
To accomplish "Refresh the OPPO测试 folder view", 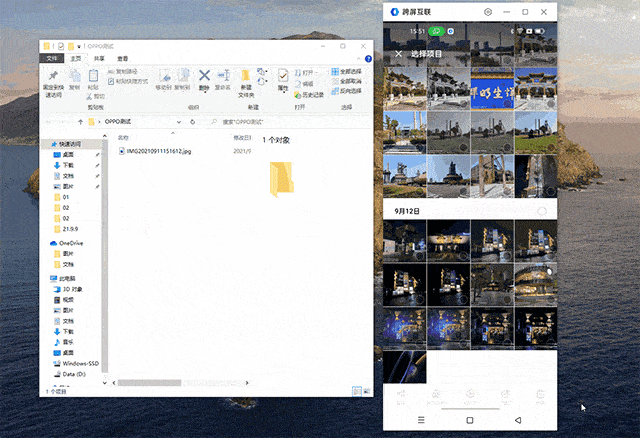I will pyautogui.click(x=192, y=122).
